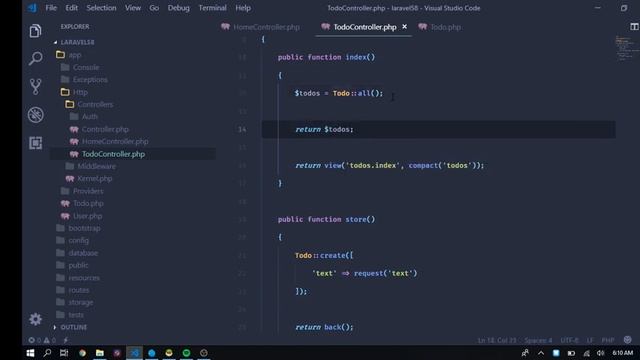Open the Manage gear settings menu

(36, 319)
